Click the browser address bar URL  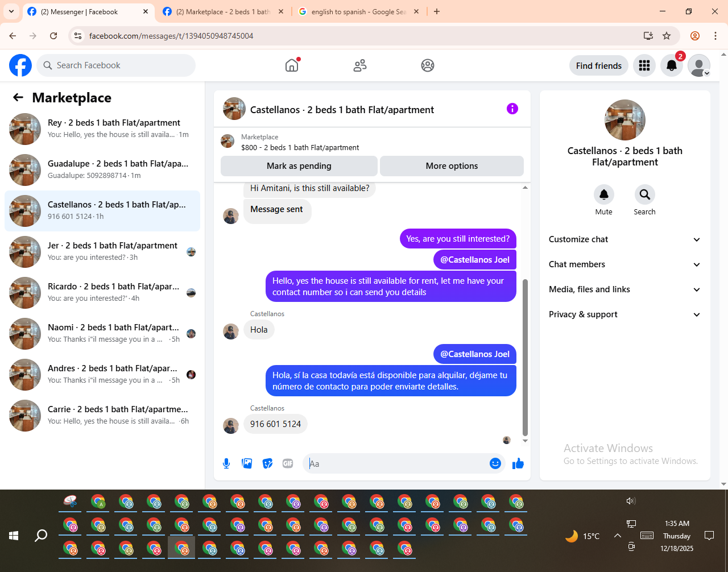[171, 36]
